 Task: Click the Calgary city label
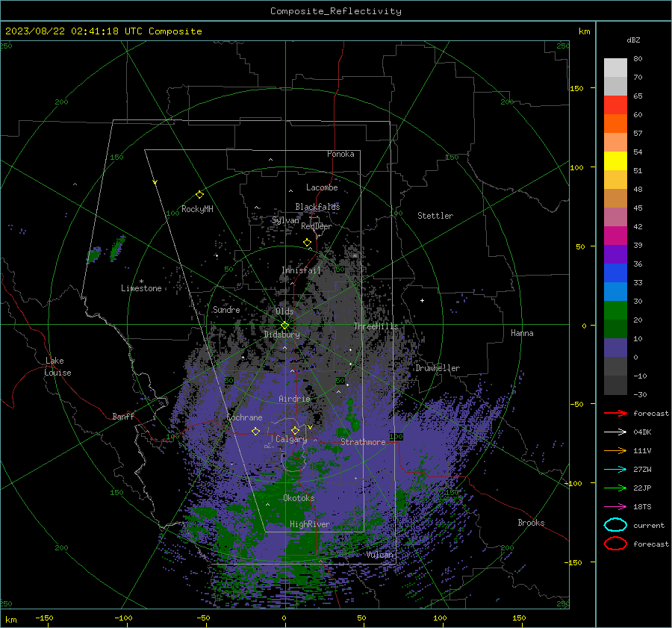point(291,439)
